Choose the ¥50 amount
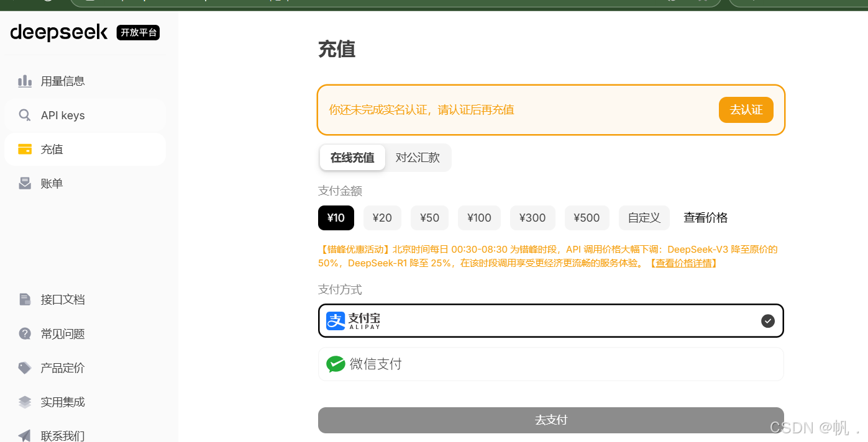Screen dimensions: 868x442 [429, 218]
